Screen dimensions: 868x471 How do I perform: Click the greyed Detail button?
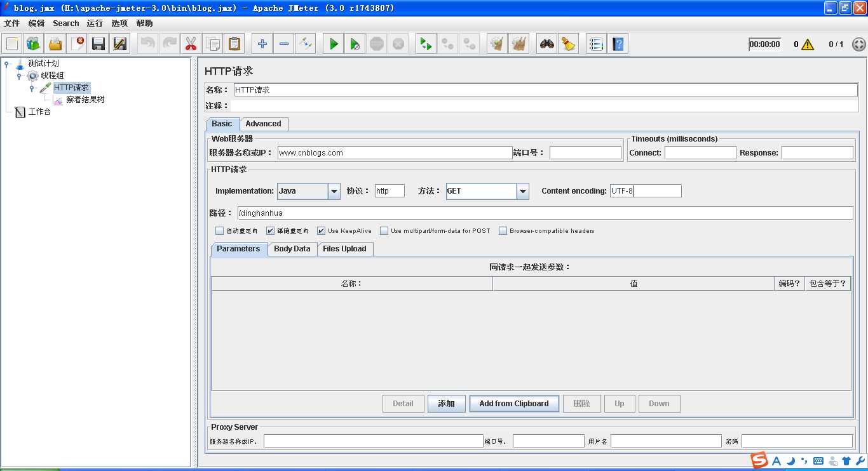click(x=403, y=404)
